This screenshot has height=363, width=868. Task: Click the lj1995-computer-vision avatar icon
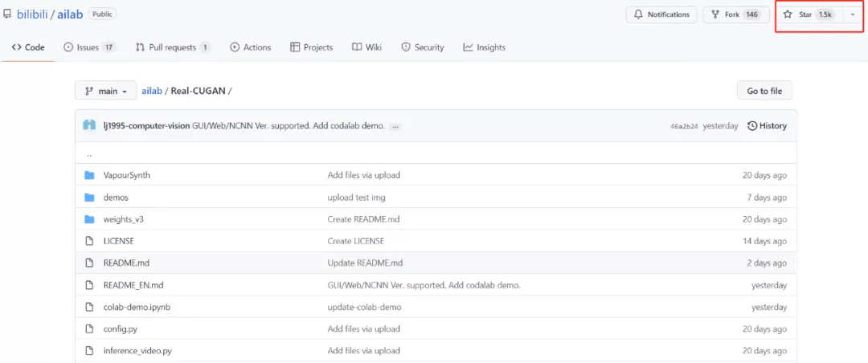89,126
